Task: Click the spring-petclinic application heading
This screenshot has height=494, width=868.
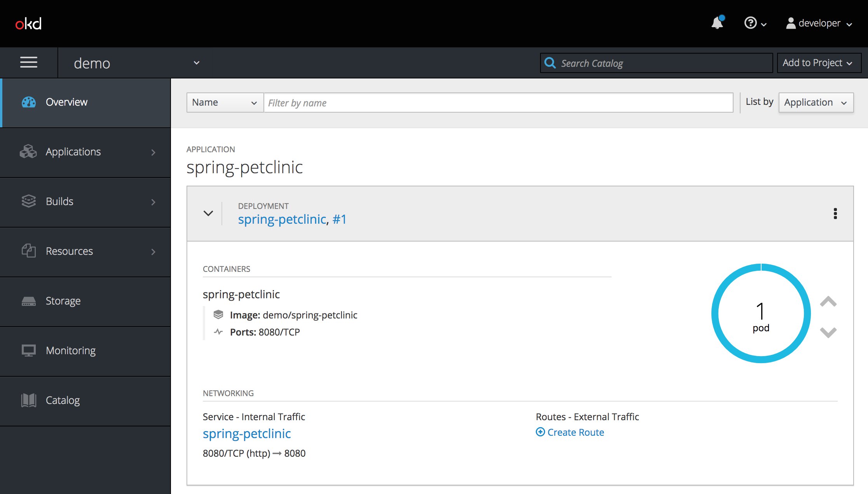Action: [x=244, y=168]
